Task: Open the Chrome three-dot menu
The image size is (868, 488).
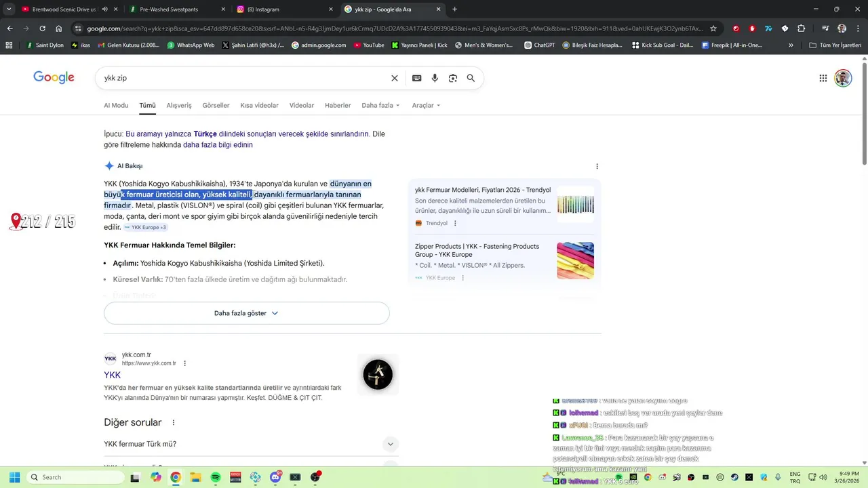Action: click(x=857, y=28)
